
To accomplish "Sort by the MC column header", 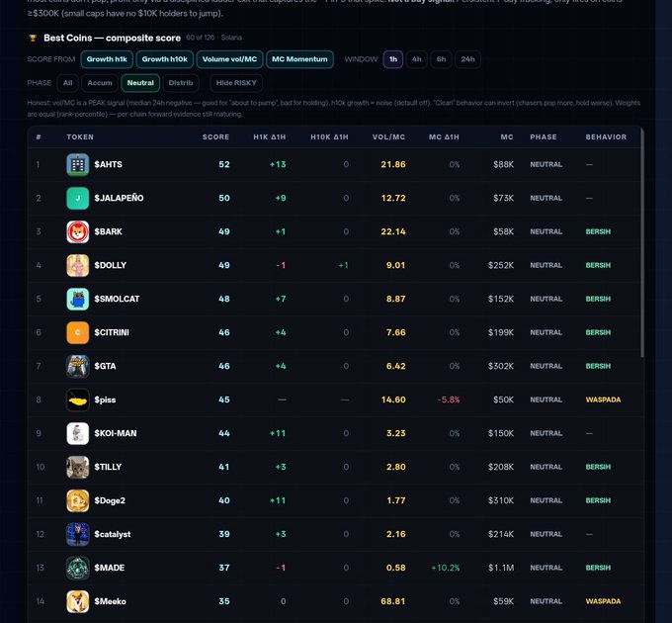I will [x=507, y=137].
